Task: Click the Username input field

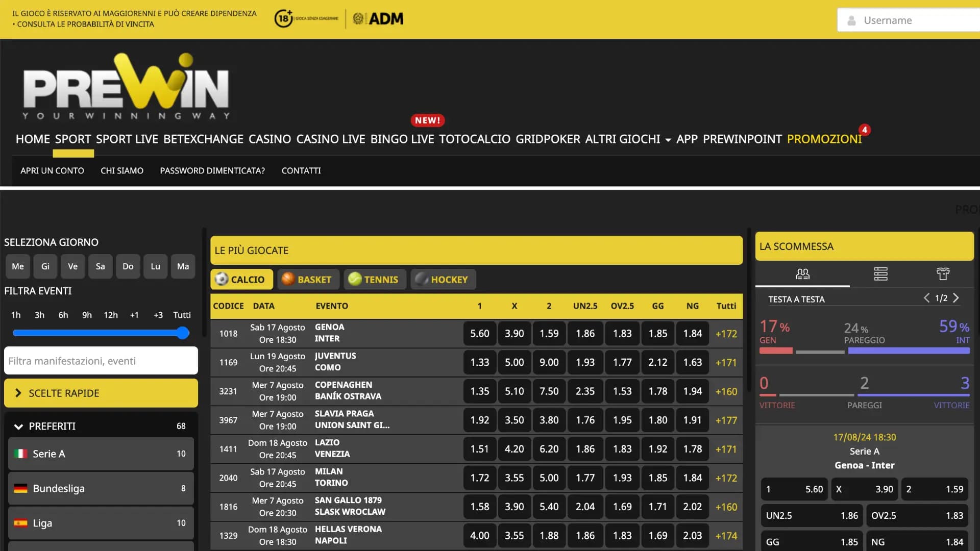Action: click(x=914, y=20)
